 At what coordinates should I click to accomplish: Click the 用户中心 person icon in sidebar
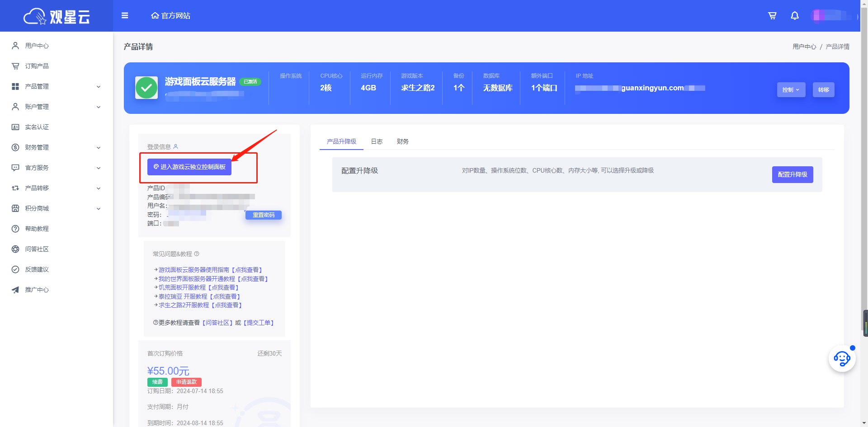click(x=15, y=46)
